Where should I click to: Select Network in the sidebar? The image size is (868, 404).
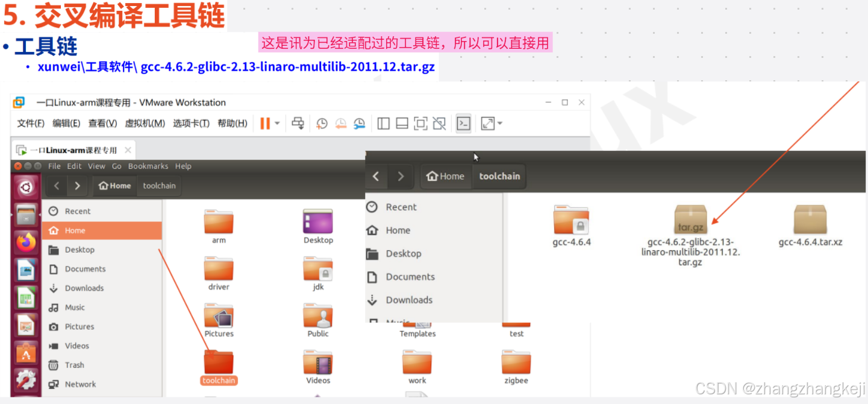tap(102, 384)
